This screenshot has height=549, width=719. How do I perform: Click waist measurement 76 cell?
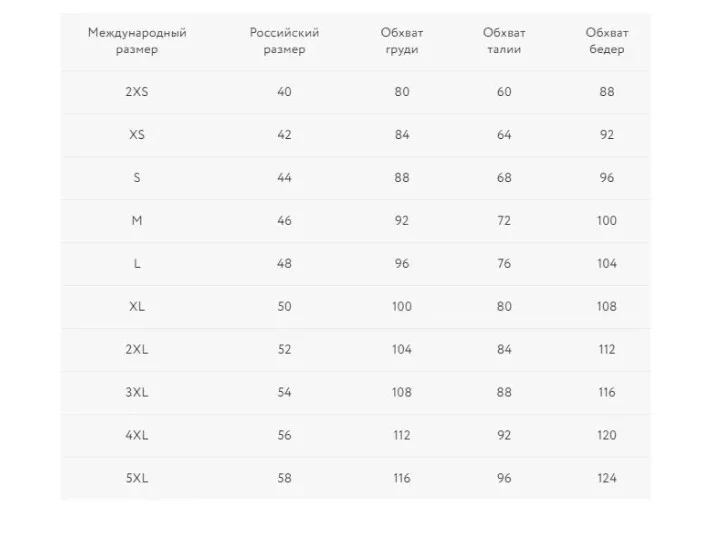click(x=504, y=264)
